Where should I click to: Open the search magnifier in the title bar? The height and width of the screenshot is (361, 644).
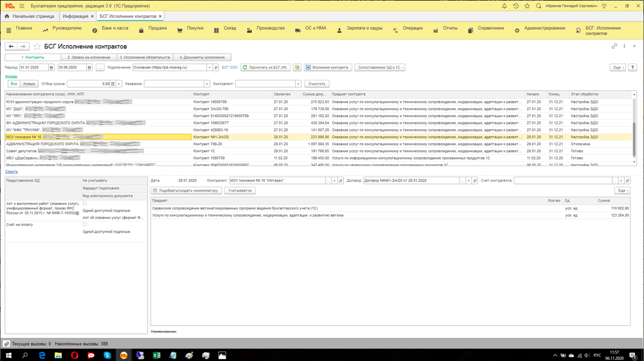pyautogui.click(x=538, y=6)
